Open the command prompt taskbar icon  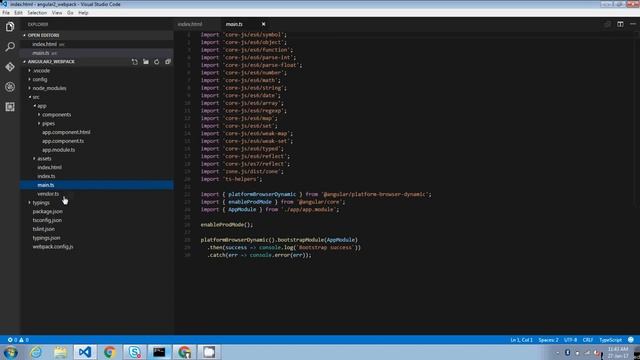pos(159,352)
